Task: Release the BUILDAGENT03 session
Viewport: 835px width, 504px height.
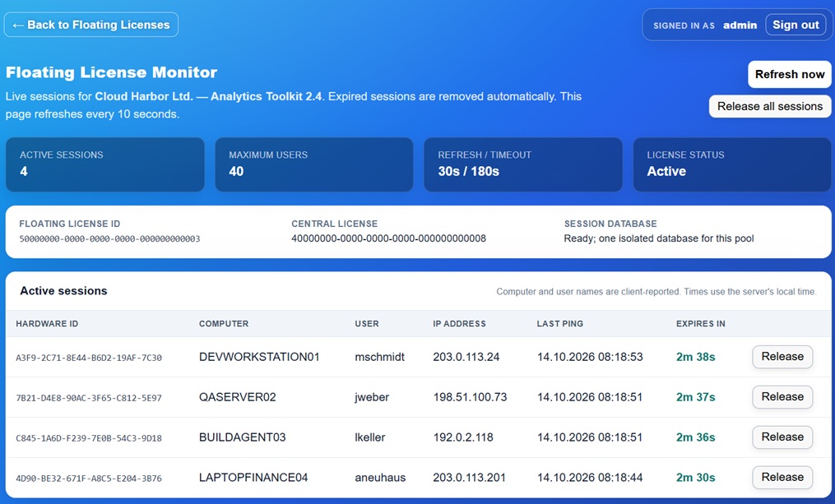Action: tap(782, 437)
